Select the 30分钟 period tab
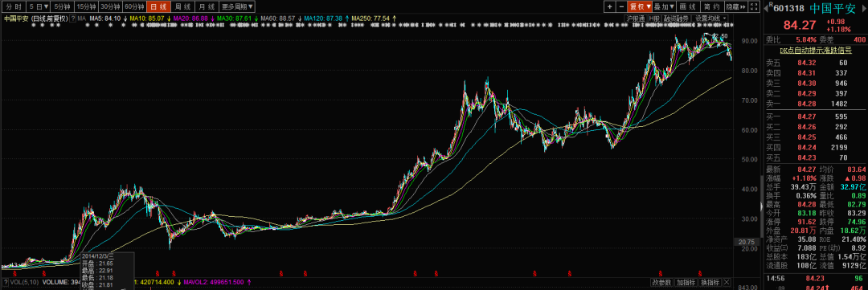 pyautogui.click(x=109, y=6)
